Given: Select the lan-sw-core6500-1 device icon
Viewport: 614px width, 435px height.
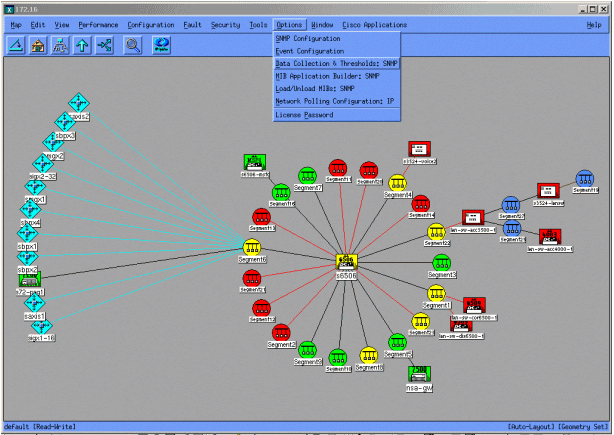Looking at the screenshot, I should click(474, 305).
